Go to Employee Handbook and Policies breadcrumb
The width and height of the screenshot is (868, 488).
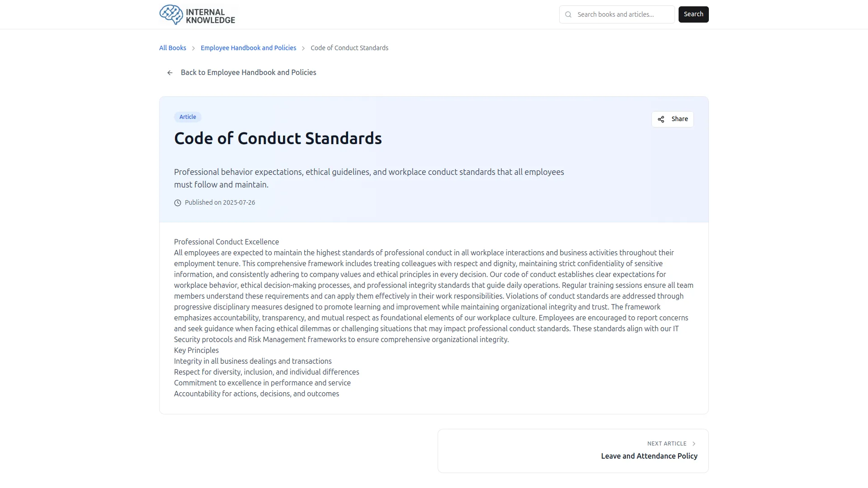pyautogui.click(x=248, y=48)
